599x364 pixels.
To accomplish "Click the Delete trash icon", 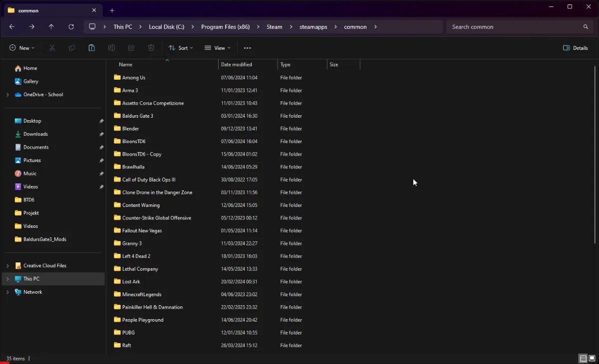I will 151,47.
